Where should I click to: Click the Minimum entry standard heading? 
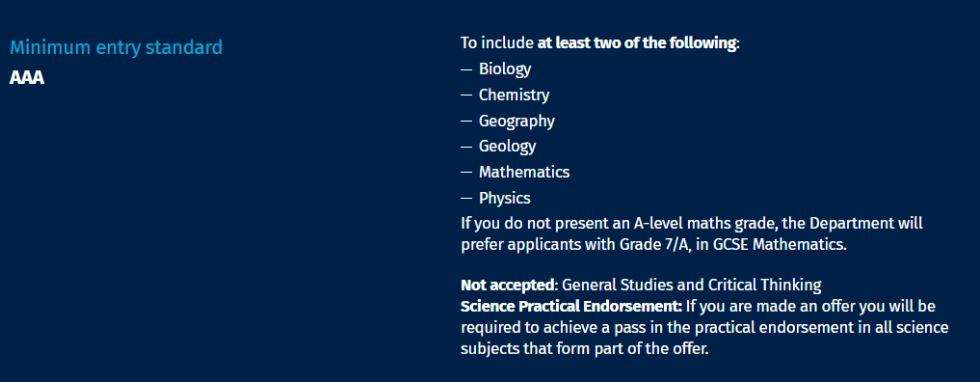[116, 47]
